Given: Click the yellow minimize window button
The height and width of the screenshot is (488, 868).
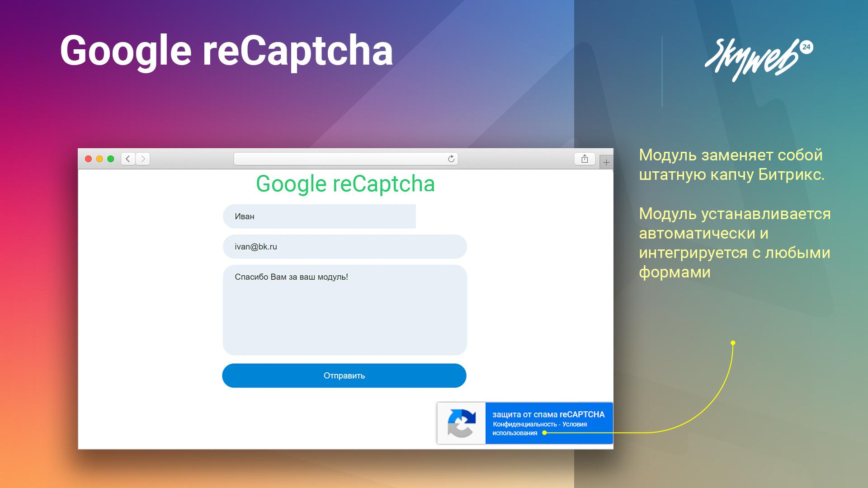Looking at the screenshot, I should (99, 159).
